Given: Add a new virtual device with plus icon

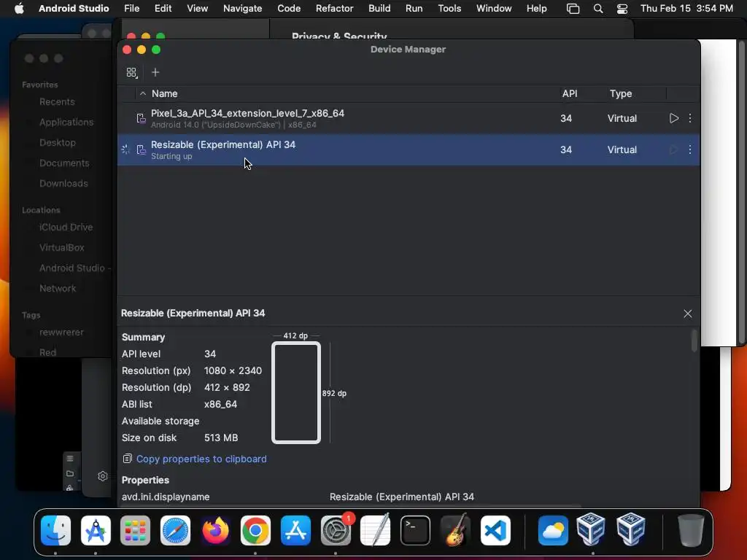Looking at the screenshot, I should [x=155, y=72].
